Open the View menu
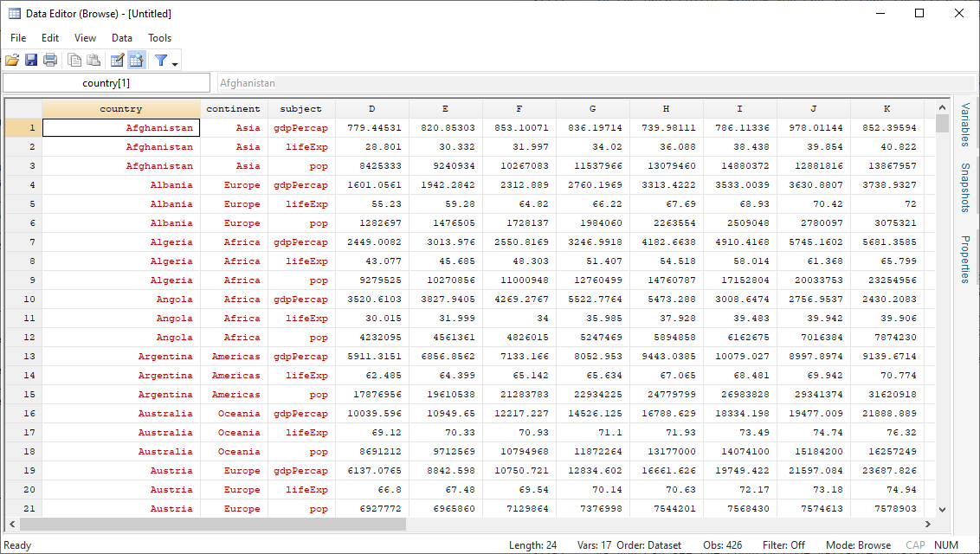This screenshot has height=554, width=980. (x=85, y=38)
